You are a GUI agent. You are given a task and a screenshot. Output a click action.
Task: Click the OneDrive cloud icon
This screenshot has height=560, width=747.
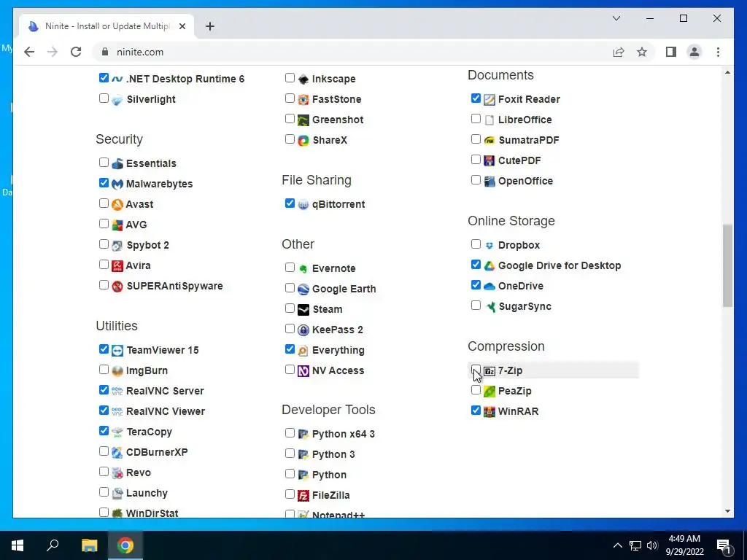coord(489,286)
